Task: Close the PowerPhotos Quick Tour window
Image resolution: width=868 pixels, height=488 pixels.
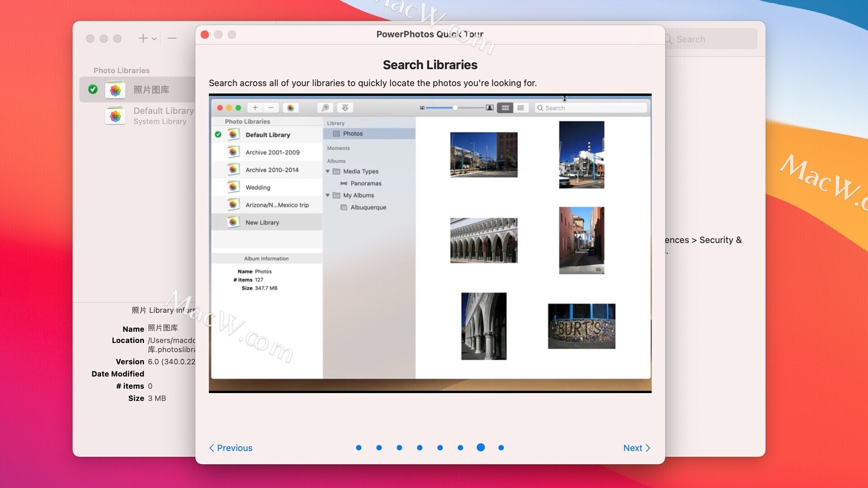Action: click(205, 34)
